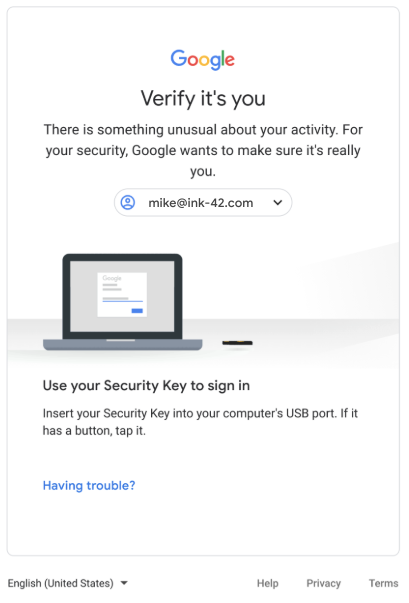Click the Use your Security Key heading
Viewport: 409px width, 603px height.
tap(146, 385)
